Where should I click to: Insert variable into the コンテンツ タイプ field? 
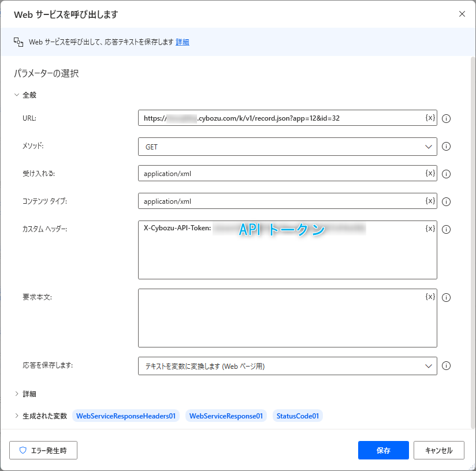click(430, 201)
